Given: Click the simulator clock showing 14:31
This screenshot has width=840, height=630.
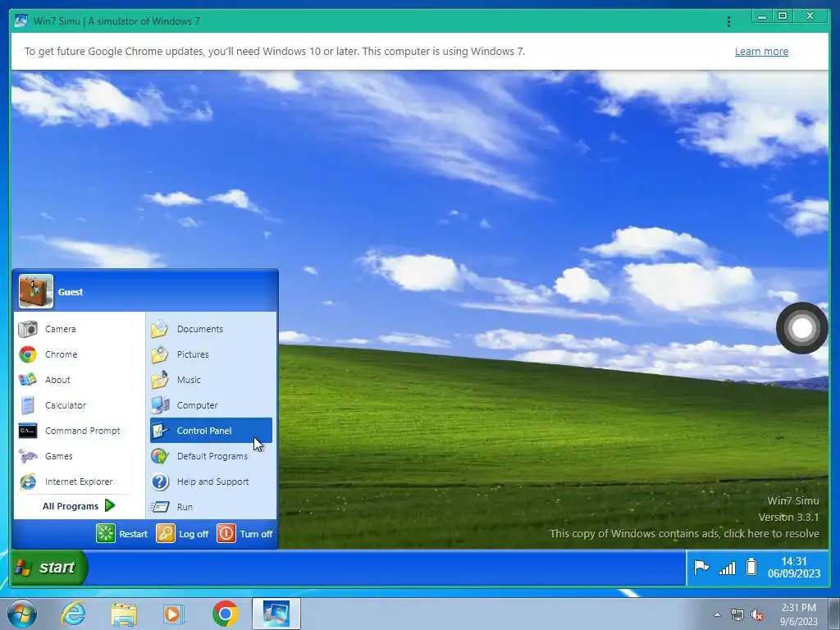Looking at the screenshot, I should [794, 568].
